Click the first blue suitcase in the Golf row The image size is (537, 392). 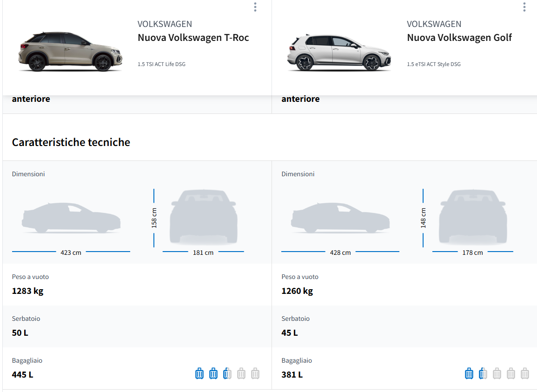pos(469,373)
